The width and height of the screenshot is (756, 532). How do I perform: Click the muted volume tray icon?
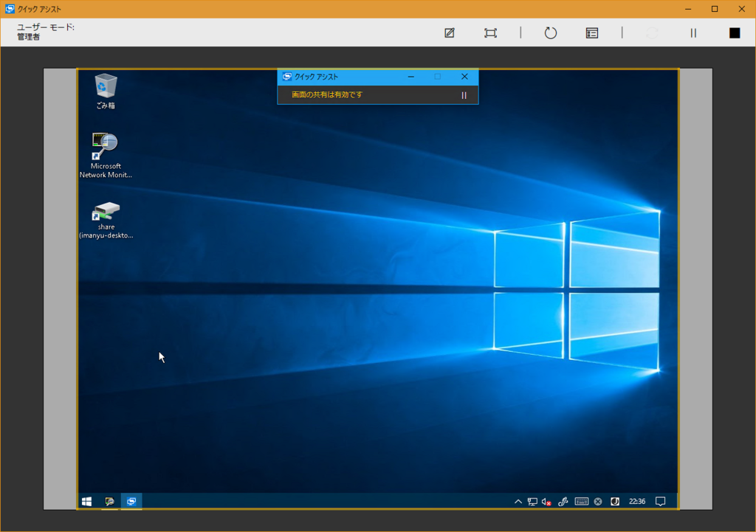pos(546,502)
